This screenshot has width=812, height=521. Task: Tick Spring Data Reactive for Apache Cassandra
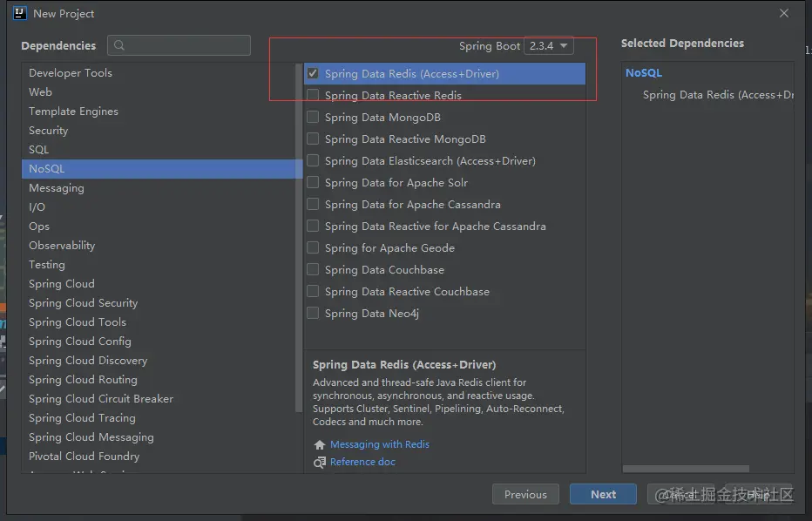coord(313,226)
